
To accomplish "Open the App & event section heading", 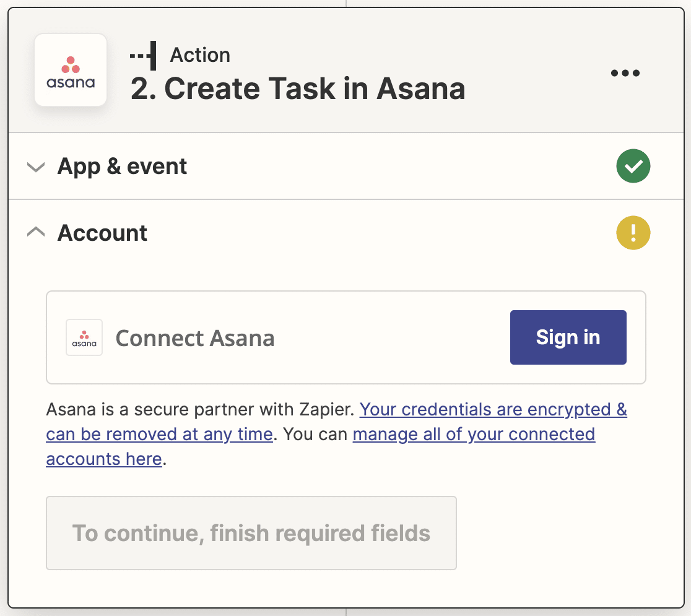I will point(122,167).
